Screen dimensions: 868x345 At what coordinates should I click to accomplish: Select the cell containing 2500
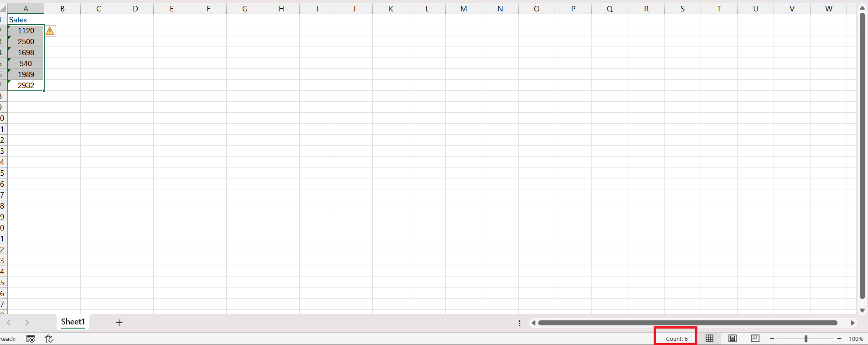(x=26, y=42)
